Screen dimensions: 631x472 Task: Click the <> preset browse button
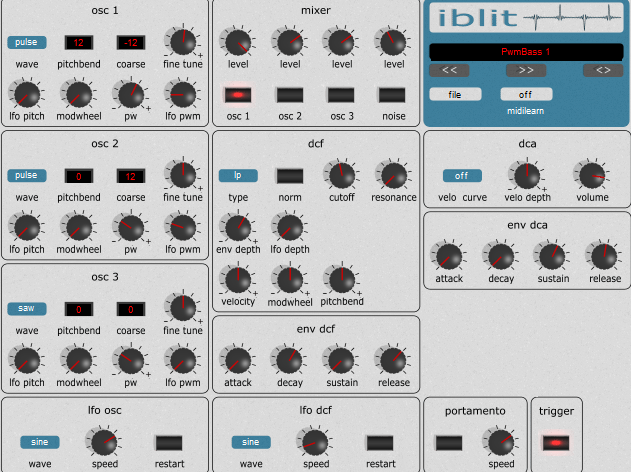[603, 70]
